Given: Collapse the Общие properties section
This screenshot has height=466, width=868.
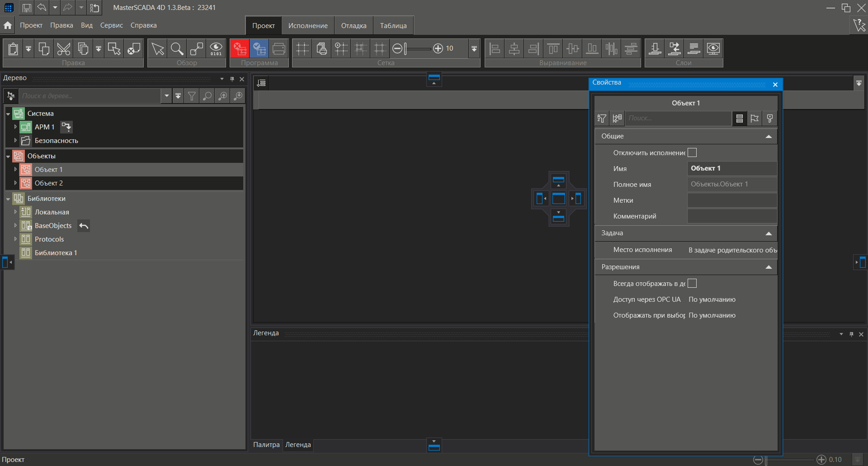Looking at the screenshot, I should pyautogui.click(x=768, y=137).
